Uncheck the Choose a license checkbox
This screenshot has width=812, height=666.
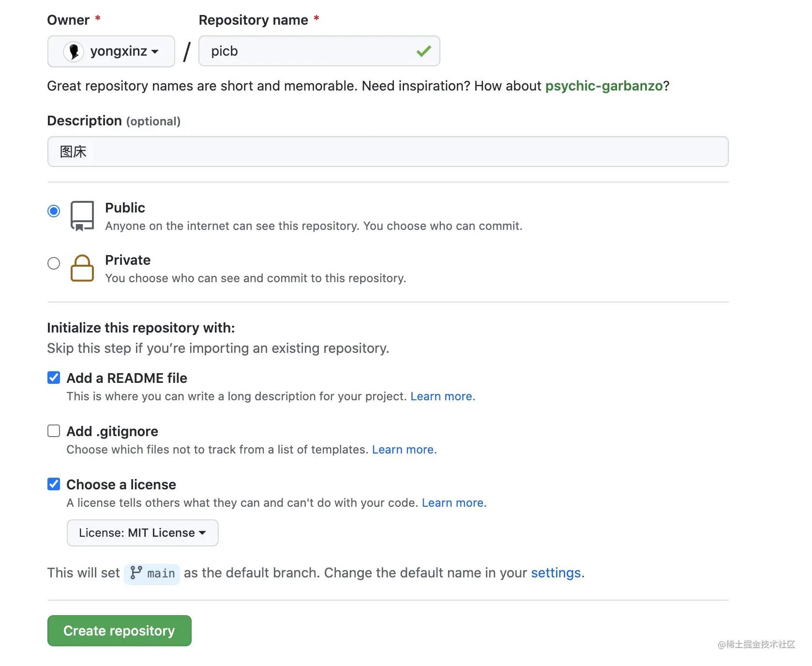point(54,484)
